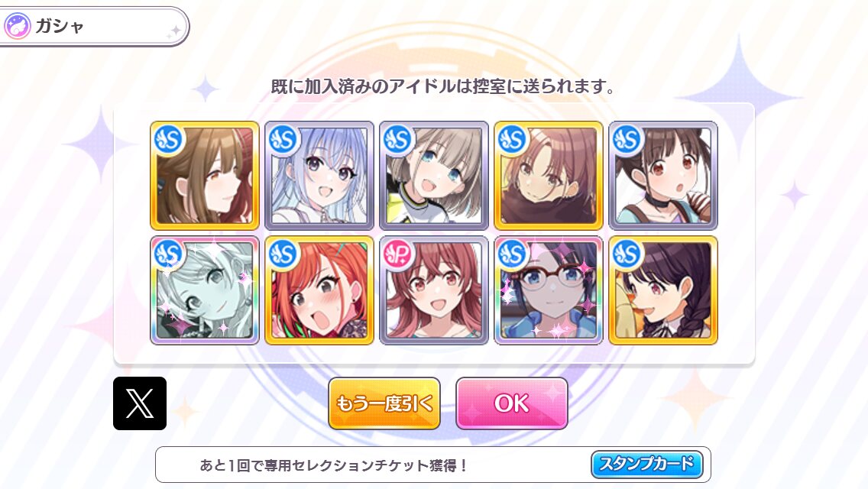The image size is (868, 489).
Task: Select the ガシャ header label
Action: 60,26
